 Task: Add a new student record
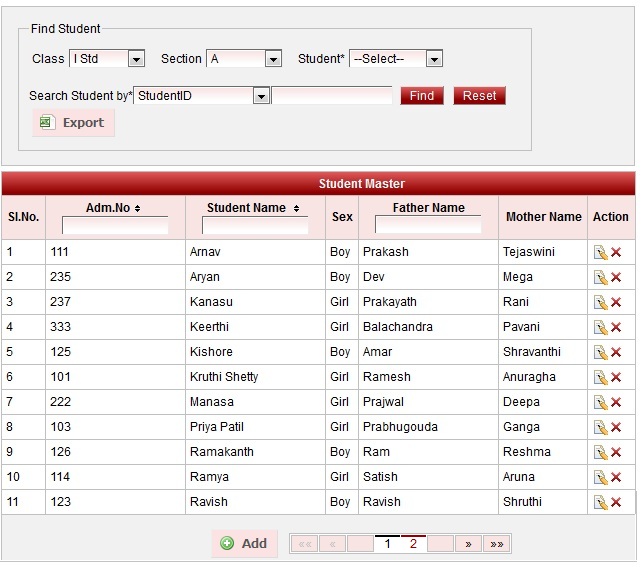(x=244, y=543)
